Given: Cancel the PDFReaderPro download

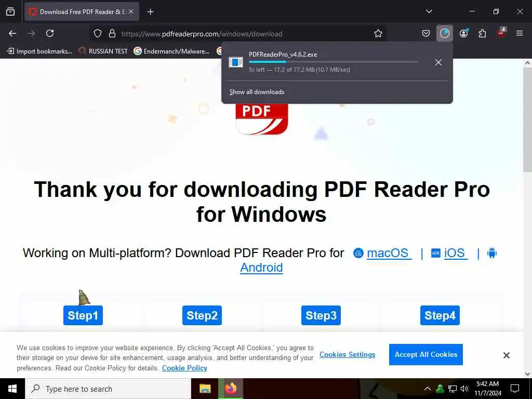Looking at the screenshot, I should (438, 62).
